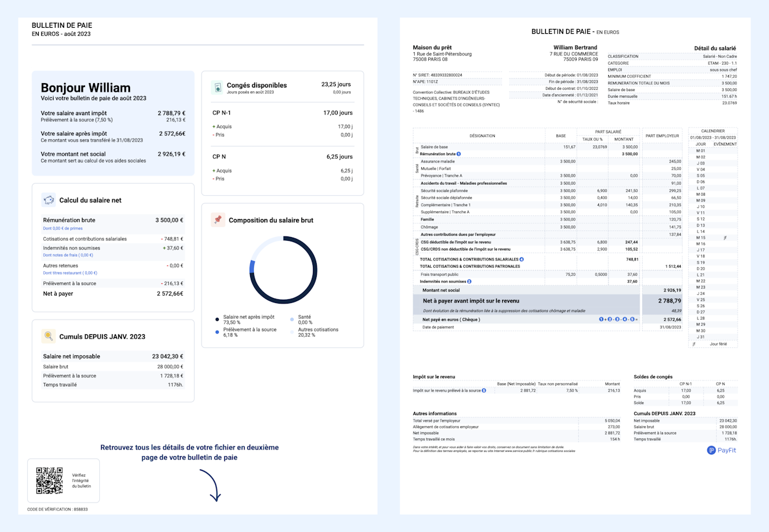Click the '241,50' Sécurité sociale plafonnée amount

[632, 190]
